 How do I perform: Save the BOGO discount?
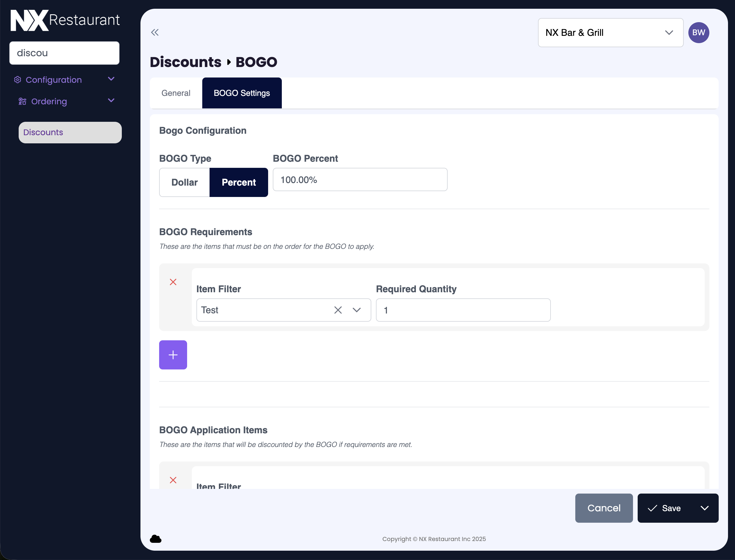(665, 508)
